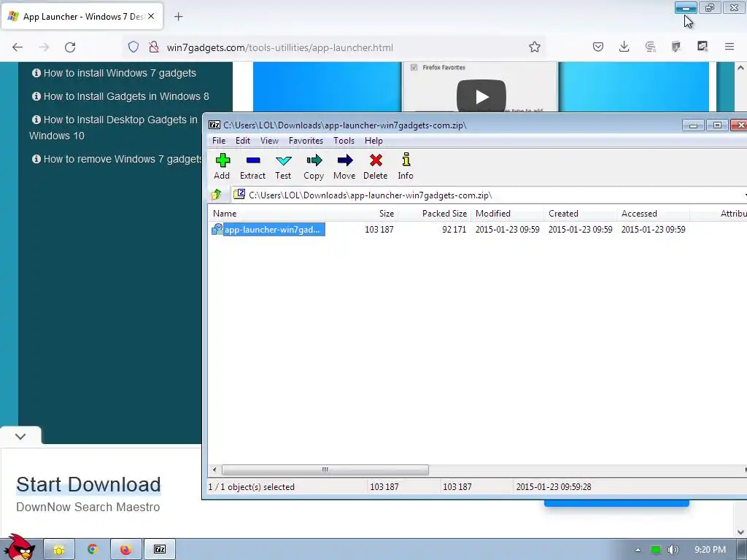Minimize the Firefox window
Screen dimensions: 747x560
coord(686,8)
